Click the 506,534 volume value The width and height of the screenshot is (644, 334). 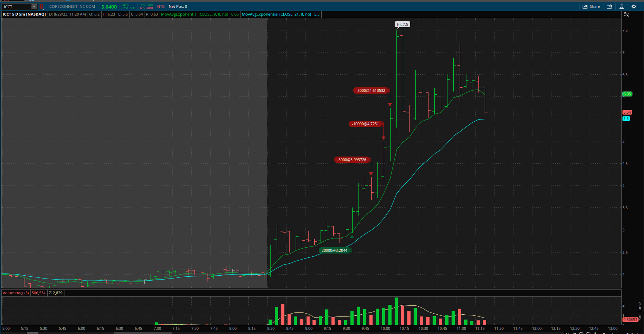[39, 293]
